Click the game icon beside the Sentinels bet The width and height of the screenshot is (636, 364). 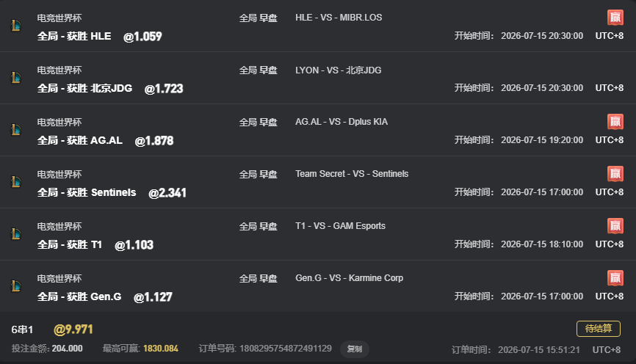coord(16,181)
